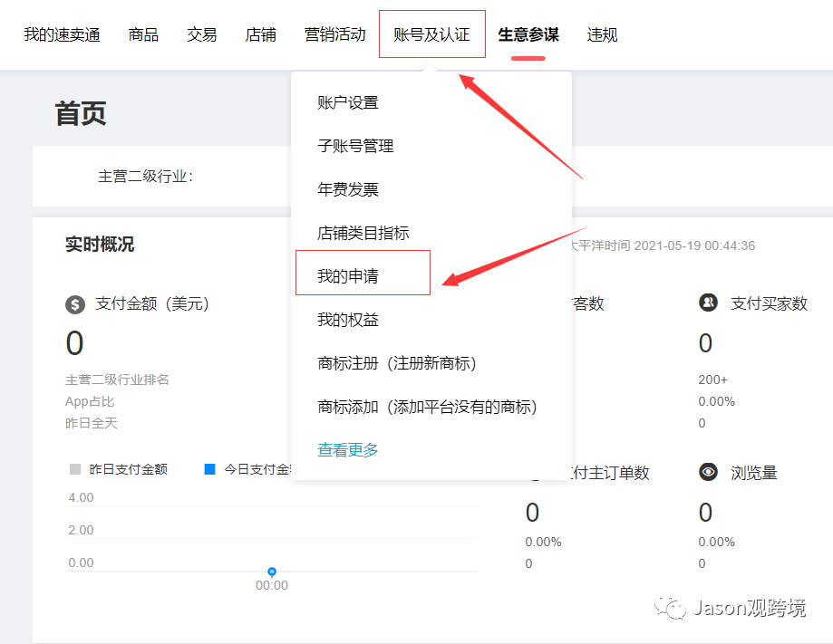Select the chart data point at 00:00
833x644 pixels.
[271, 571]
